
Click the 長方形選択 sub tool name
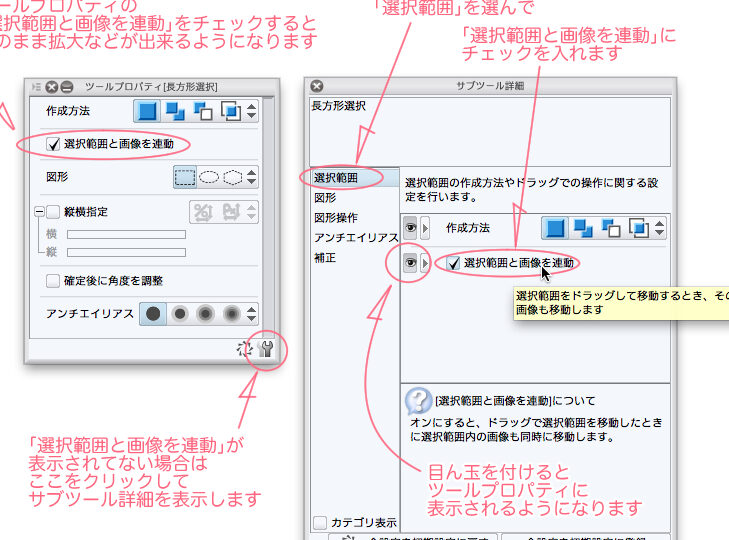click(x=338, y=106)
